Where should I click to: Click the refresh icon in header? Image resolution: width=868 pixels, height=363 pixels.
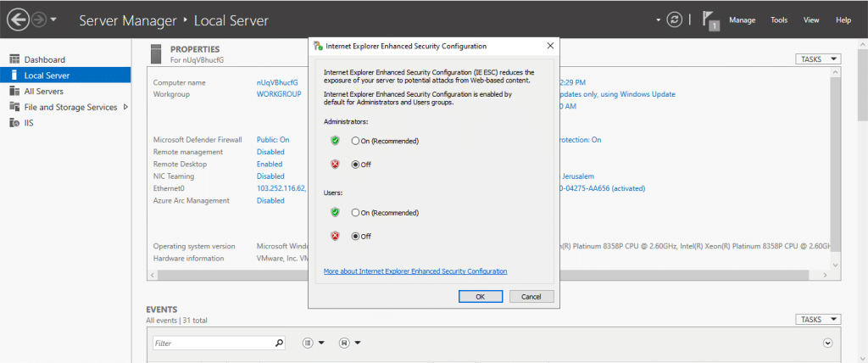[x=675, y=20]
